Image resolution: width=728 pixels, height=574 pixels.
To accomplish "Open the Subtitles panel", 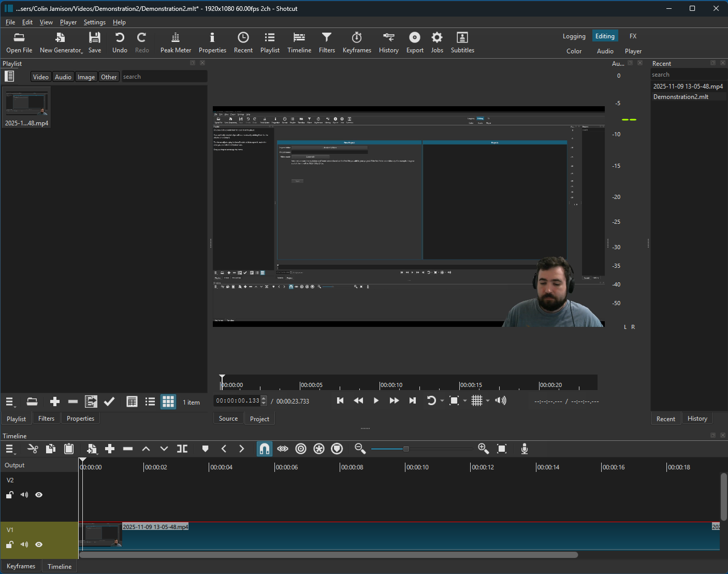I will tap(462, 41).
